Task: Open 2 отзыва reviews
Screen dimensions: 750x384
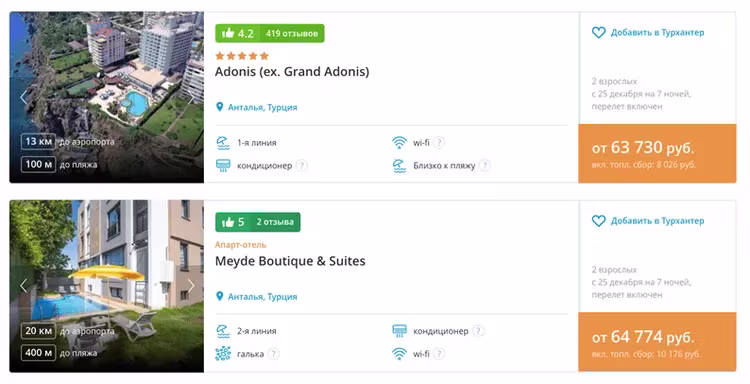Action: 275,222
